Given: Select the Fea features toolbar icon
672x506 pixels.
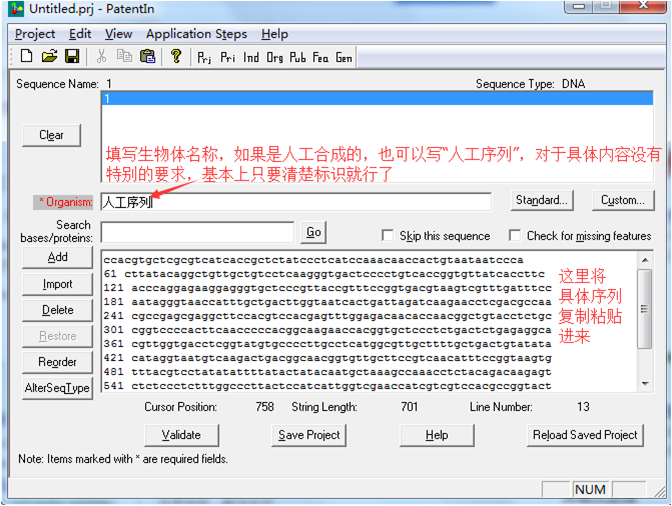Looking at the screenshot, I should click(x=320, y=57).
